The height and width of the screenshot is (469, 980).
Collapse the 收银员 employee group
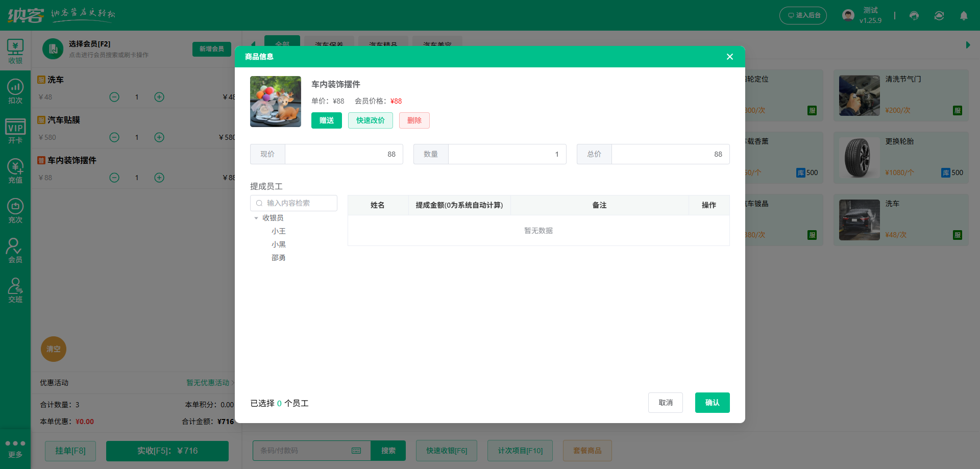click(x=256, y=217)
